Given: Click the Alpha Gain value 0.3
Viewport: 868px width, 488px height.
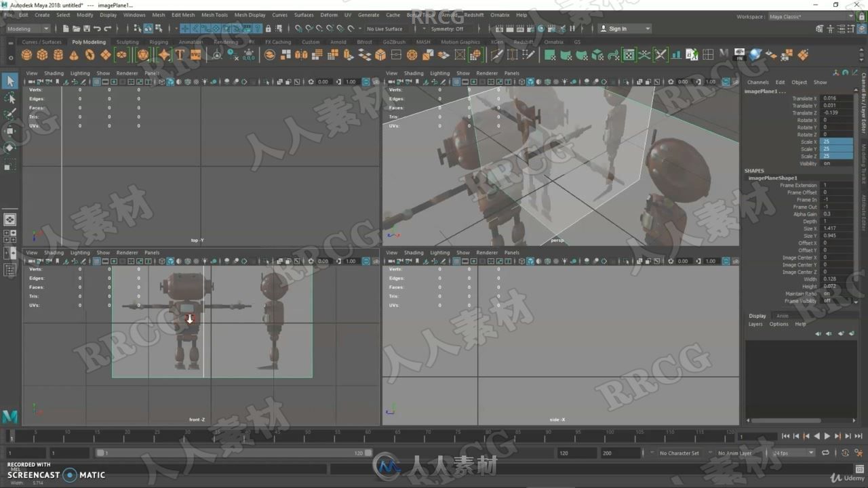Looking at the screenshot, I should 838,214.
